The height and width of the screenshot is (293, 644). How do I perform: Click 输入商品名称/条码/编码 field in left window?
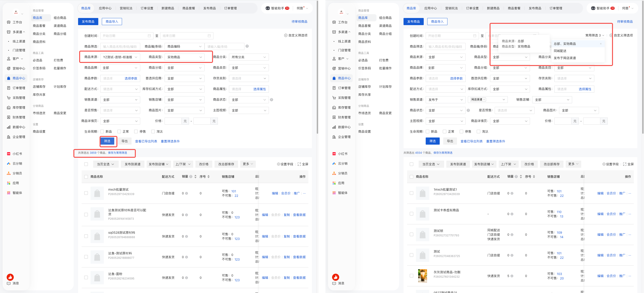coord(120,47)
